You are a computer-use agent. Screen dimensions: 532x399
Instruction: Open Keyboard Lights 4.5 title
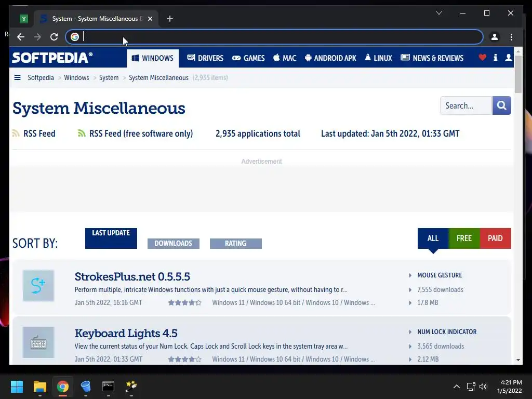pyautogui.click(x=126, y=333)
